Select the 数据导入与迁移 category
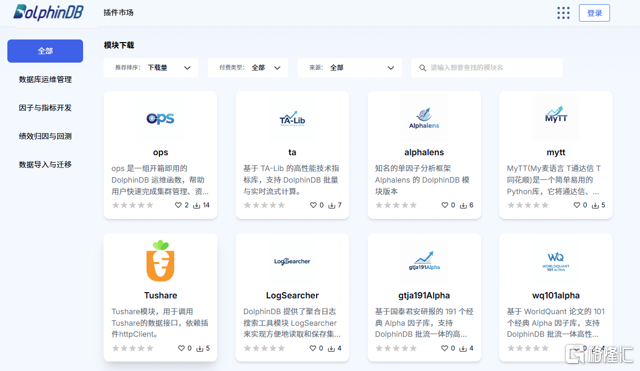 [45, 164]
